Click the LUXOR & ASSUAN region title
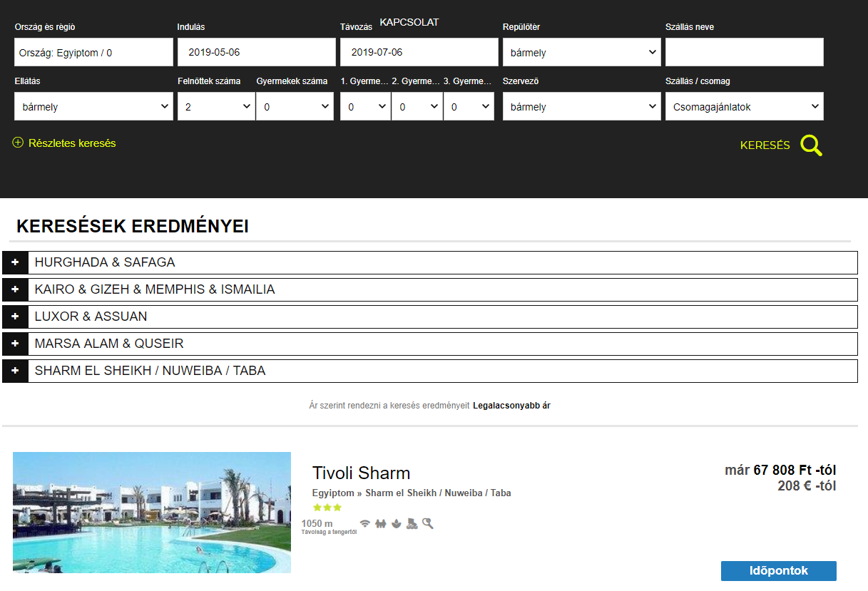This screenshot has width=868, height=591. [x=91, y=317]
